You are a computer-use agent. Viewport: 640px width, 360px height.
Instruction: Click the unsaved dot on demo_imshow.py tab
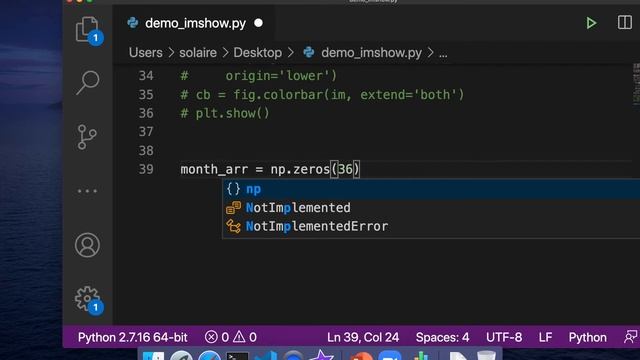258,23
